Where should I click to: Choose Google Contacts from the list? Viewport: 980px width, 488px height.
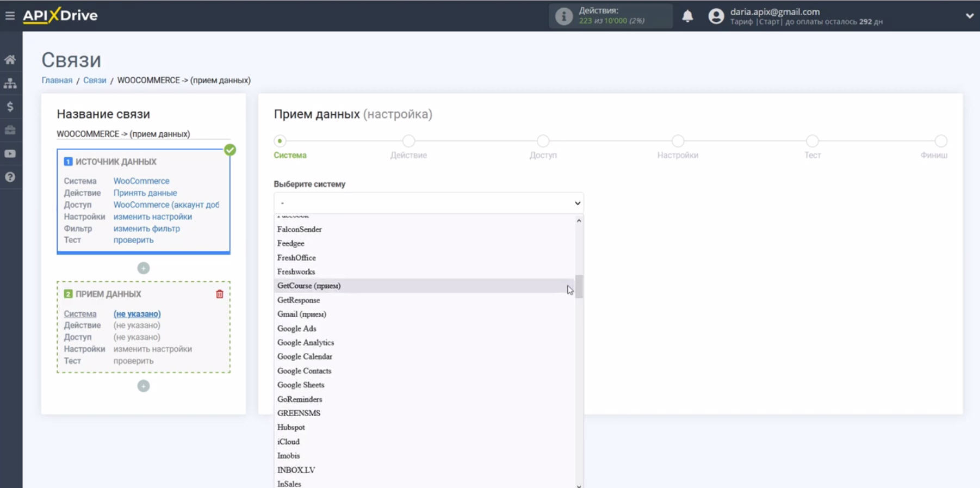click(x=424, y=371)
